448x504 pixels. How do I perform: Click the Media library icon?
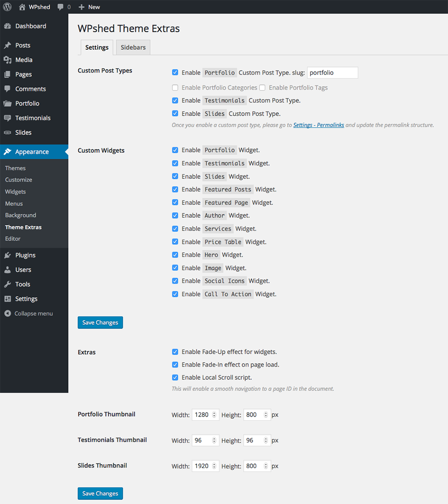tap(7, 60)
